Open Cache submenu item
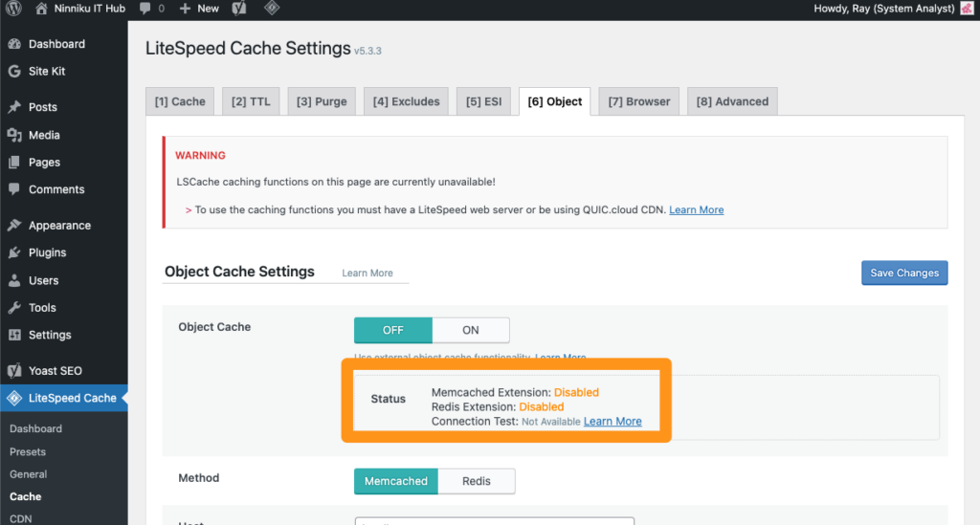 26,497
